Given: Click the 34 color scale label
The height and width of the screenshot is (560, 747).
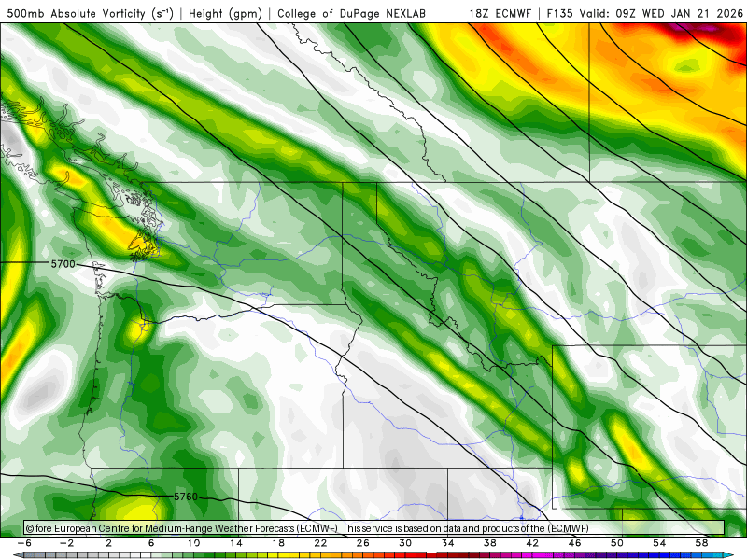Looking at the screenshot, I should pyautogui.click(x=448, y=543).
